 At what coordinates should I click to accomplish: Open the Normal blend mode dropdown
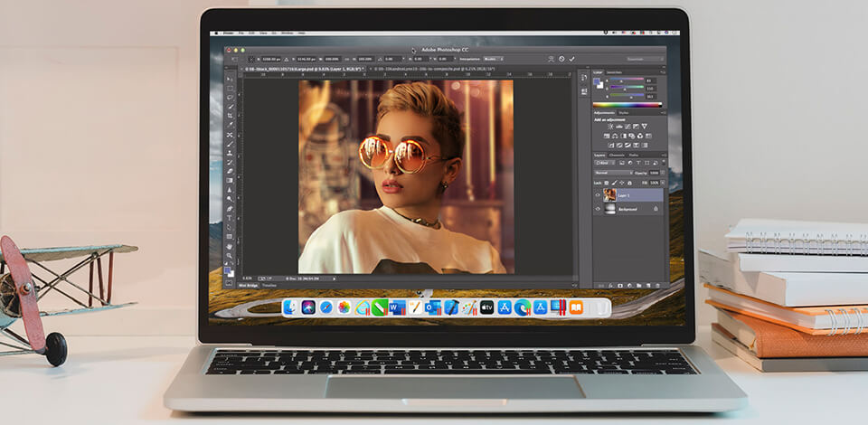click(x=608, y=172)
